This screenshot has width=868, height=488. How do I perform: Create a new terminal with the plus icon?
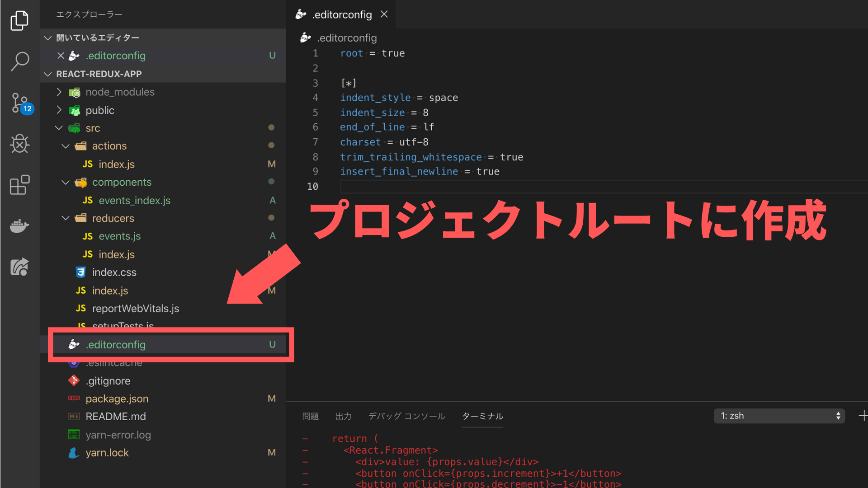(x=863, y=416)
